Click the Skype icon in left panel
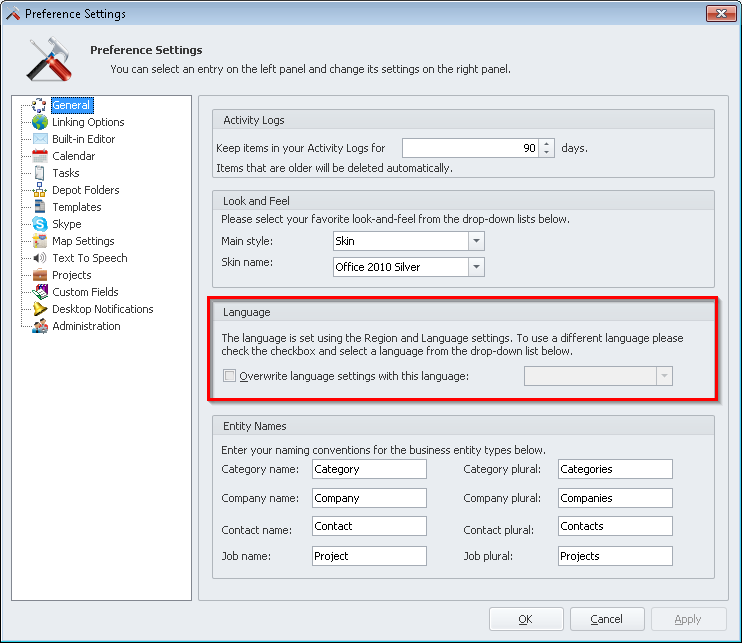This screenshot has width=742, height=643. click(40, 224)
